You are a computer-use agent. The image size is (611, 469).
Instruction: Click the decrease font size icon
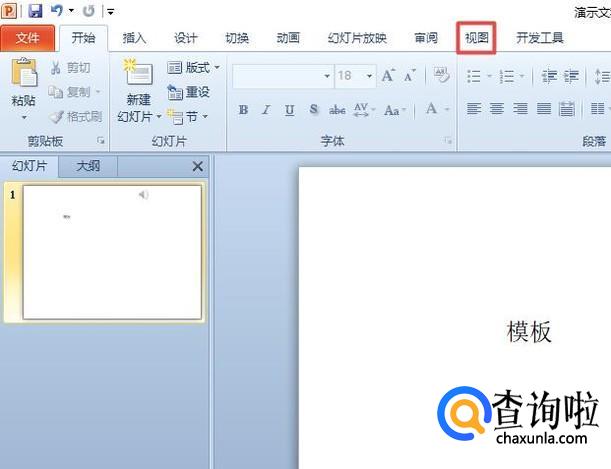click(x=410, y=76)
